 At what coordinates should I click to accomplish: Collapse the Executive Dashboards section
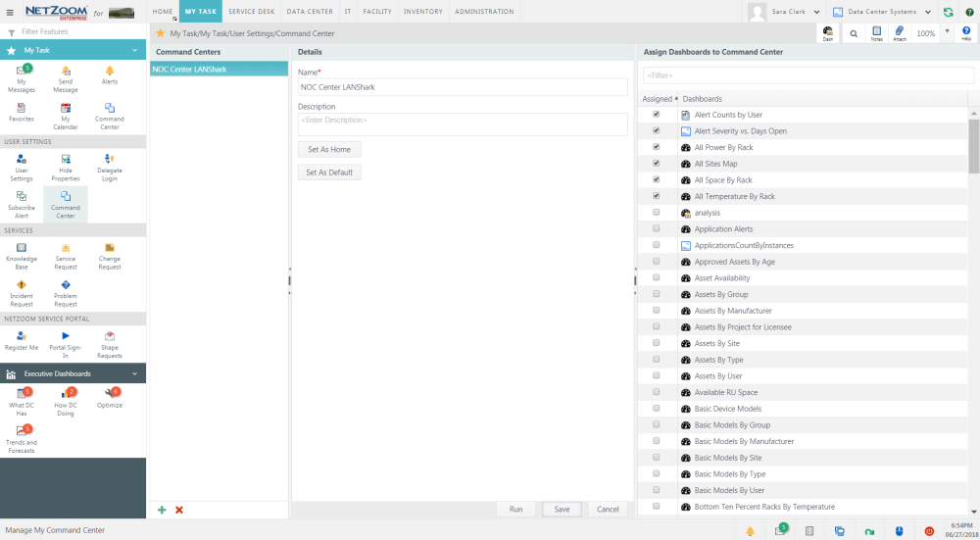click(134, 373)
